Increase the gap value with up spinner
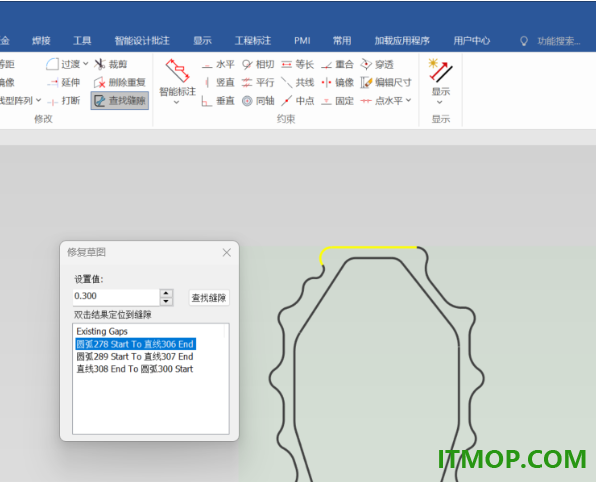The image size is (596, 482). click(166, 293)
